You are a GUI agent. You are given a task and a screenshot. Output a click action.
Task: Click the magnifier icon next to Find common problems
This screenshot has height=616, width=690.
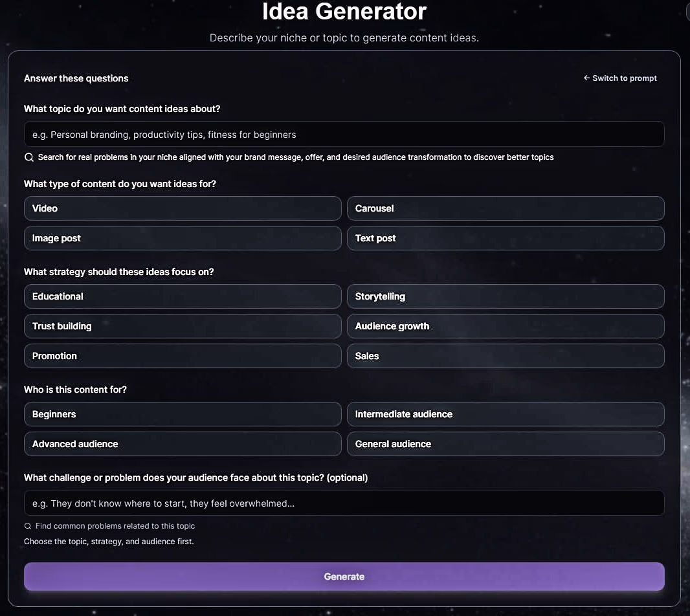(28, 526)
